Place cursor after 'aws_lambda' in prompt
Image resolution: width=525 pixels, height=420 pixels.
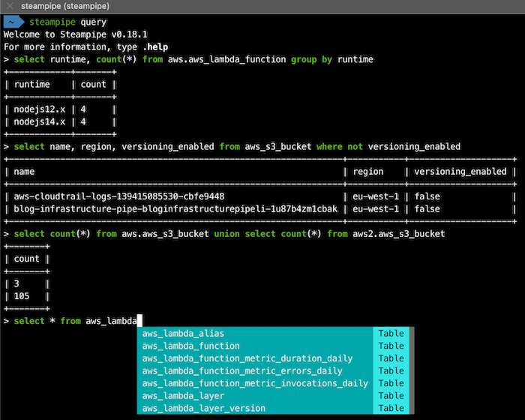click(139, 321)
